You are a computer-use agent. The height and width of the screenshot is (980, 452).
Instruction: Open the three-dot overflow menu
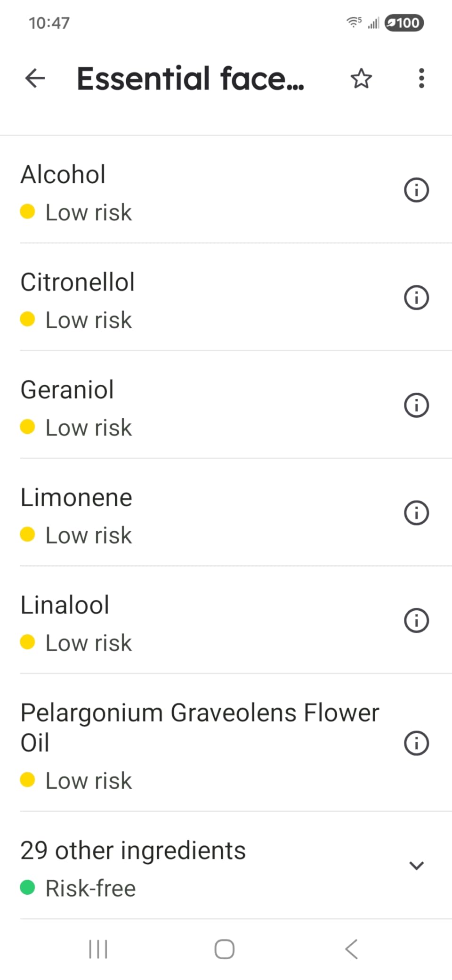(421, 78)
